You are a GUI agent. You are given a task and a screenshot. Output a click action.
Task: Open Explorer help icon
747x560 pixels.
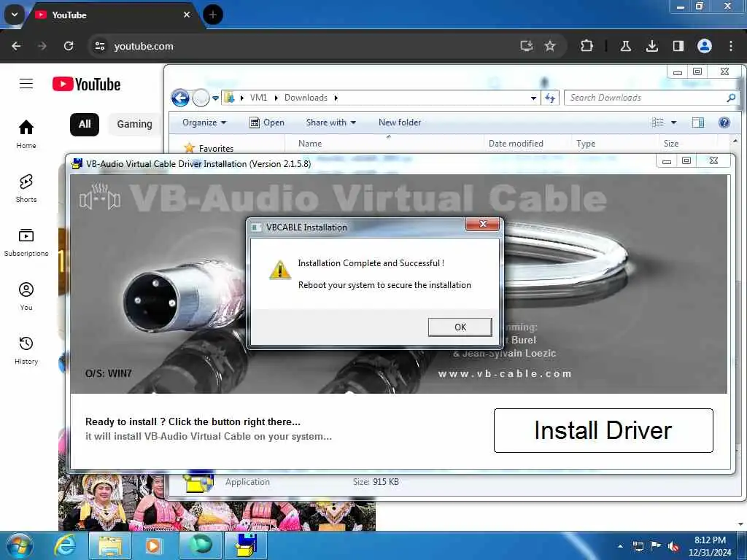tap(724, 122)
